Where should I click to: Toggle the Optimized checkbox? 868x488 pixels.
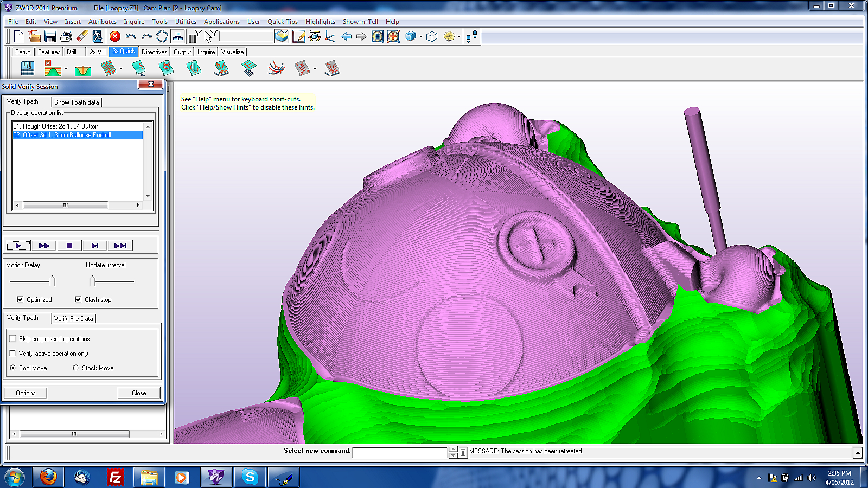[x=20, y=299]
